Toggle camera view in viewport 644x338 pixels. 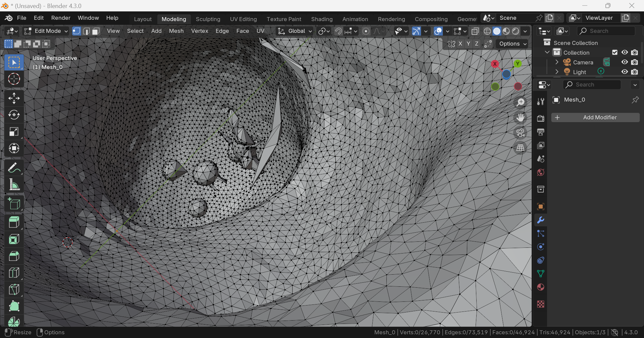[520, 133]
